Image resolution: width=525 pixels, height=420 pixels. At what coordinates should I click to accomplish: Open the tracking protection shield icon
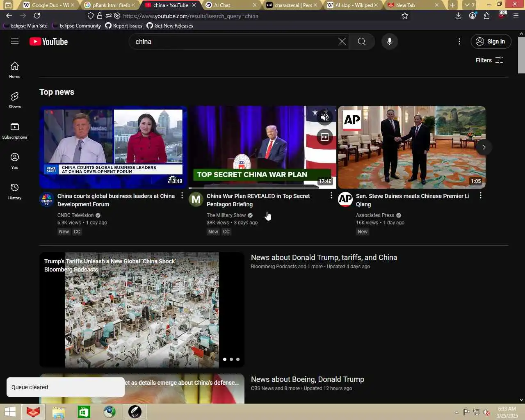[x=91, y=16]
